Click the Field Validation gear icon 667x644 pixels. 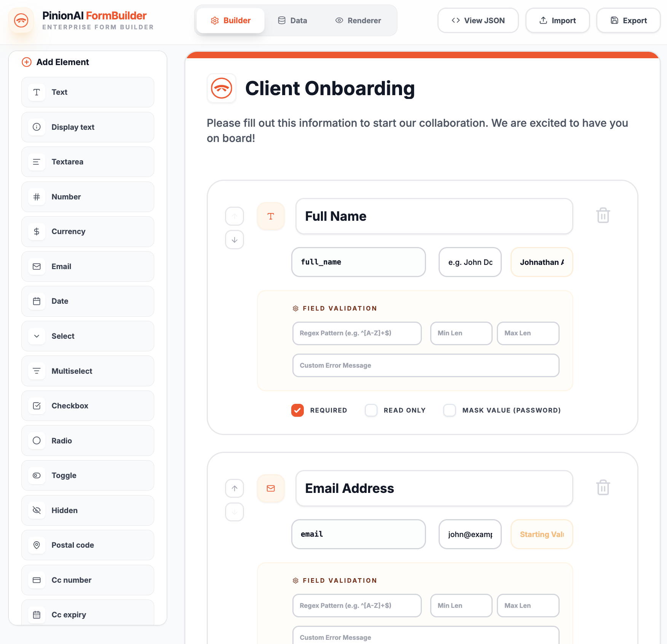(295, 308)
